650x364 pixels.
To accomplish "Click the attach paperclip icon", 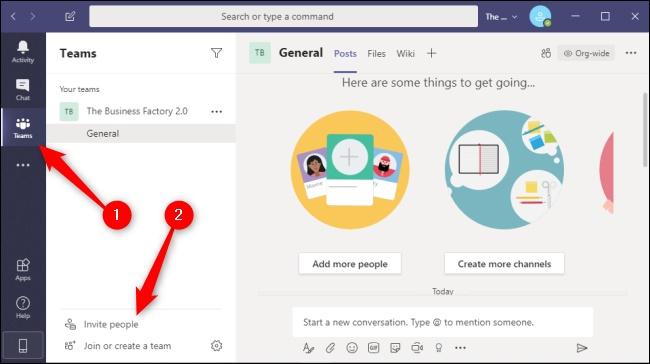I will (330, 347).
